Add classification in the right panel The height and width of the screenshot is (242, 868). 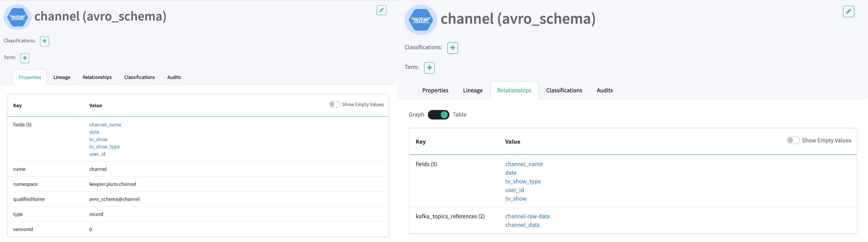[452, 48]
